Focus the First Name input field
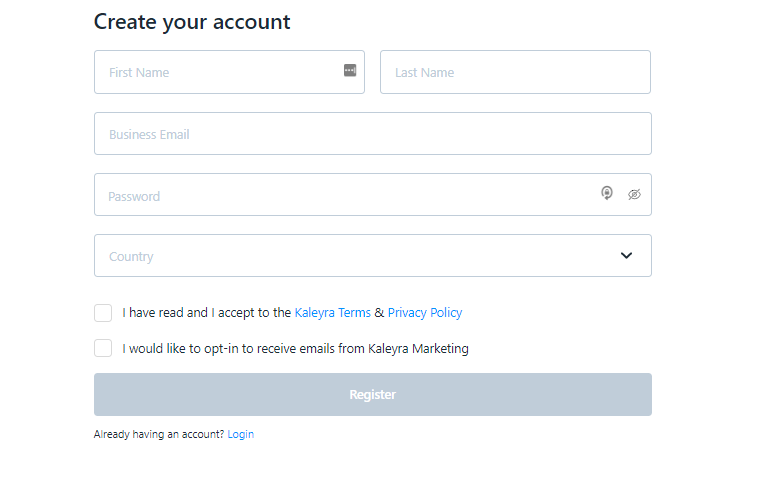 (x=230, y=72)
